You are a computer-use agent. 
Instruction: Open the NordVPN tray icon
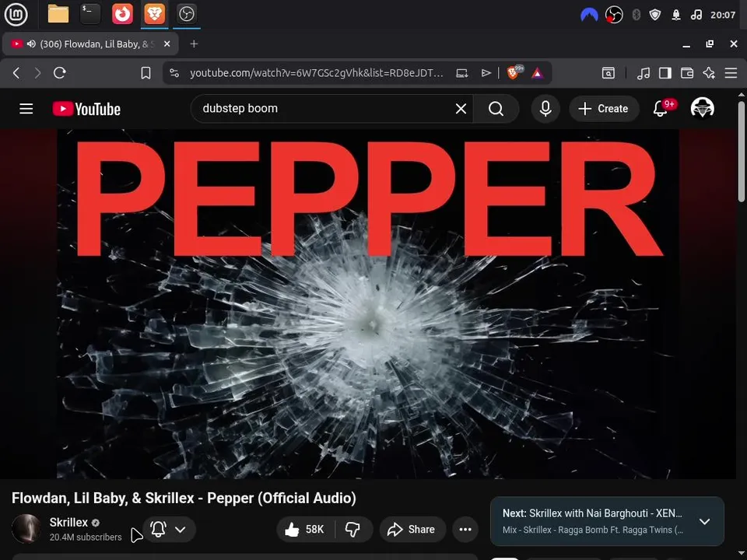coord(589,15)
